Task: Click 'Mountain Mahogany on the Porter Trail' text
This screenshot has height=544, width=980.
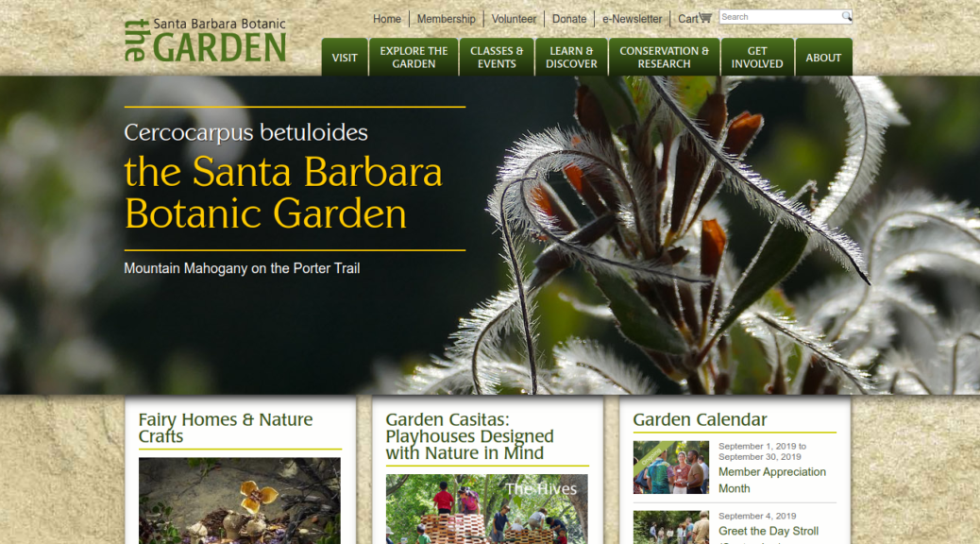Action: pyautogui.click(x=242, y=268)
